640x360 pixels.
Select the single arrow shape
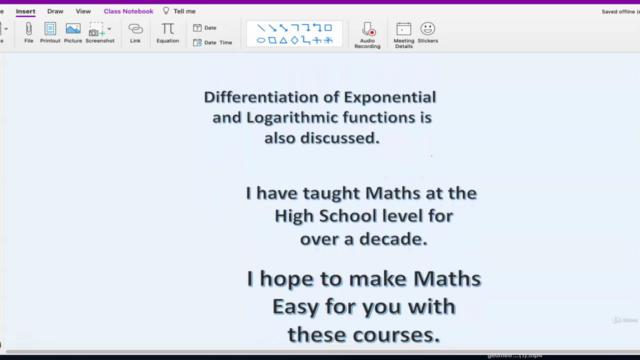tap(272, 28)
